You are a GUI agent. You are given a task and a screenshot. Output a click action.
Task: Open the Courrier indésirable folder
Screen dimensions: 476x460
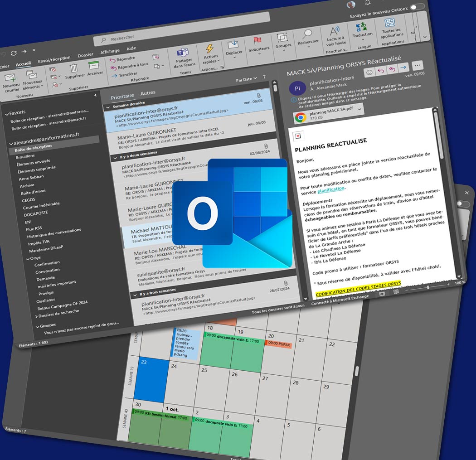[41, 206]
